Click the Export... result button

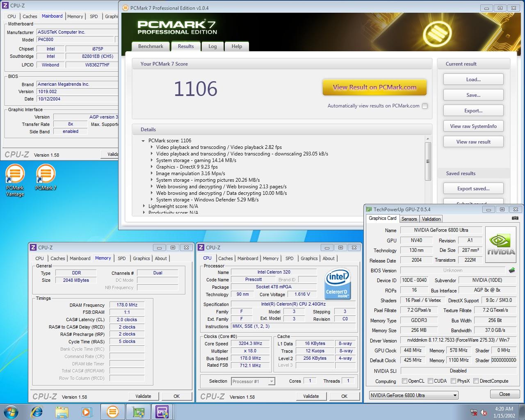473,111
